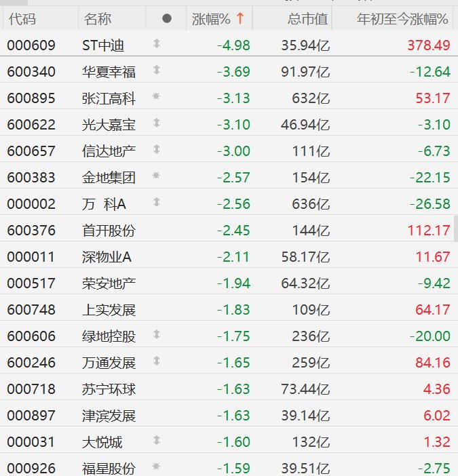This screenshot has height=476, width=458.
Task: Click the 112.17 year-to-date value
Action: 429,231
